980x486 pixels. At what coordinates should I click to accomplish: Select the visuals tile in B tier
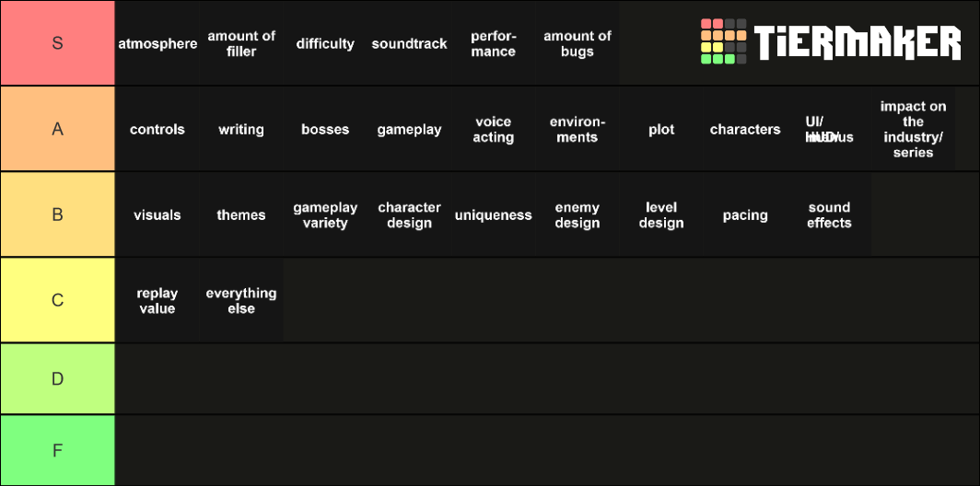click(x=157, y=214)
